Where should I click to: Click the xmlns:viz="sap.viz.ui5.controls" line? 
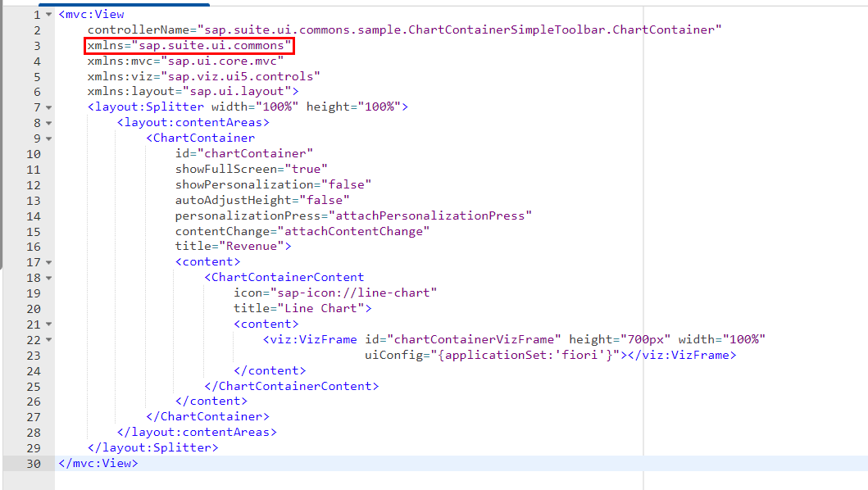[x=204, y=76]
